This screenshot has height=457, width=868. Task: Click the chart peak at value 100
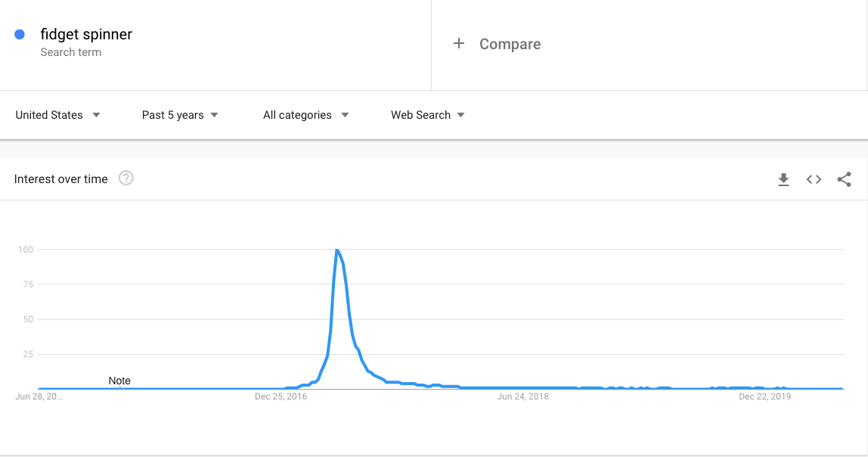[338, 249]
